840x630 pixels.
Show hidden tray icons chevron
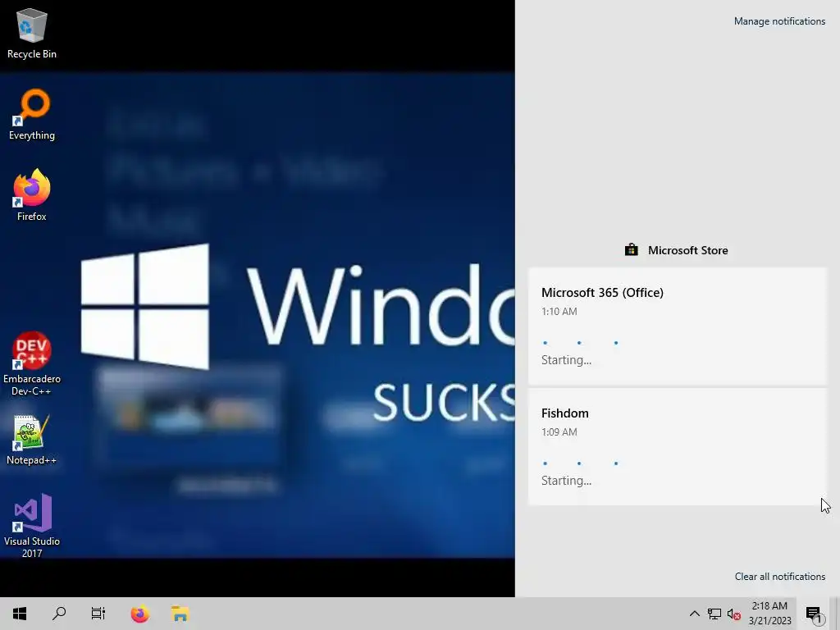[694, 614]
